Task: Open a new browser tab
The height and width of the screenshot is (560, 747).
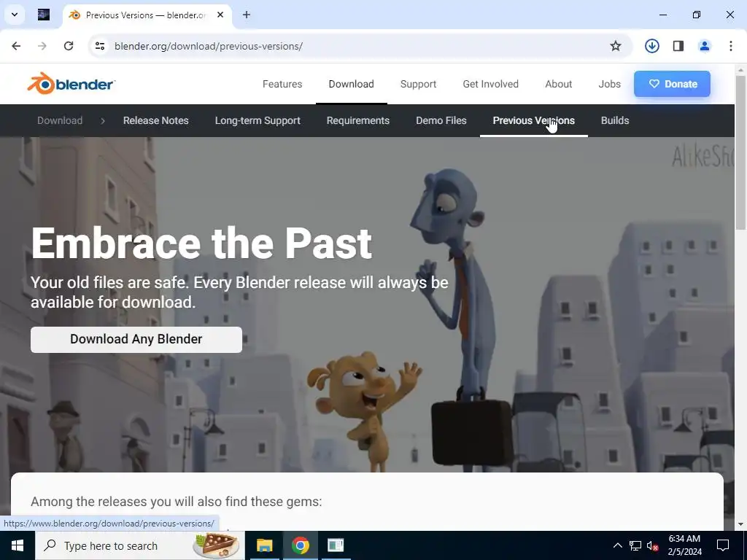Action: [x=247, y=15]
